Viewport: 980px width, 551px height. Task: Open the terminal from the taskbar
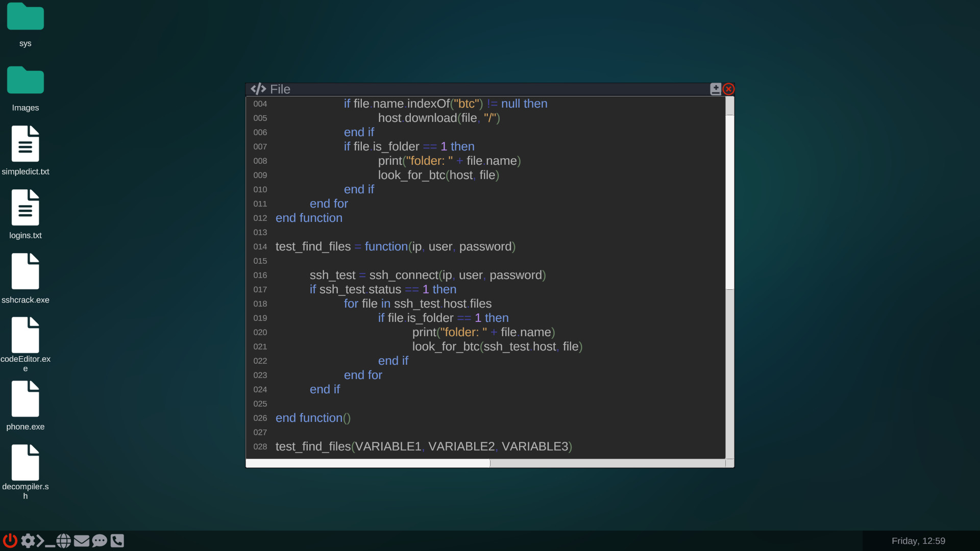tap(45, 541)
